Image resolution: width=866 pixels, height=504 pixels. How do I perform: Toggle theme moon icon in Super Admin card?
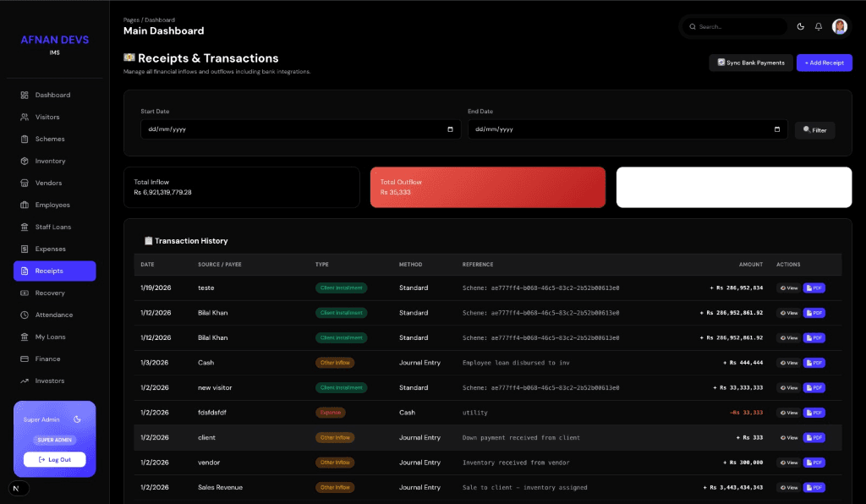pos(77,419)
